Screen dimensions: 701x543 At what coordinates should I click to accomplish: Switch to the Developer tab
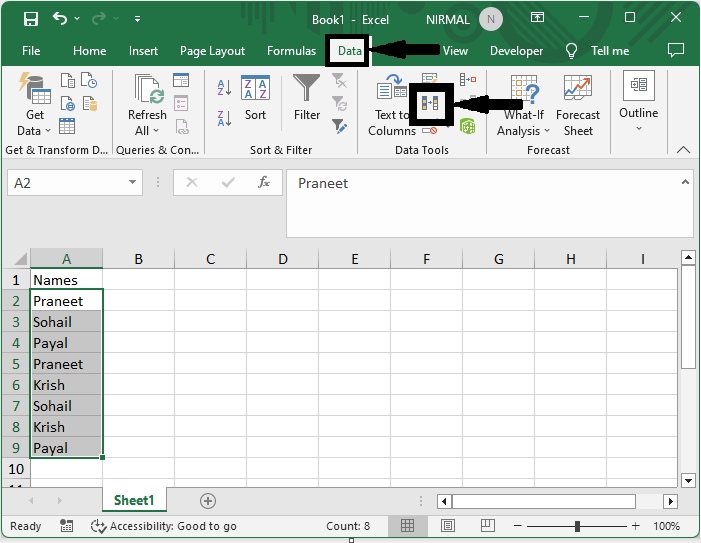tap(516, 51)
